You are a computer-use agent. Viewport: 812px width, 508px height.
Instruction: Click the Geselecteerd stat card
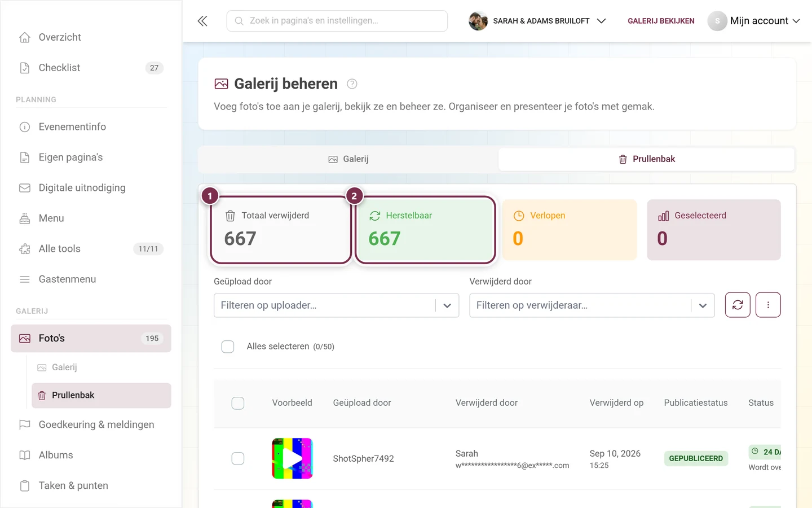tap(714, 230)
